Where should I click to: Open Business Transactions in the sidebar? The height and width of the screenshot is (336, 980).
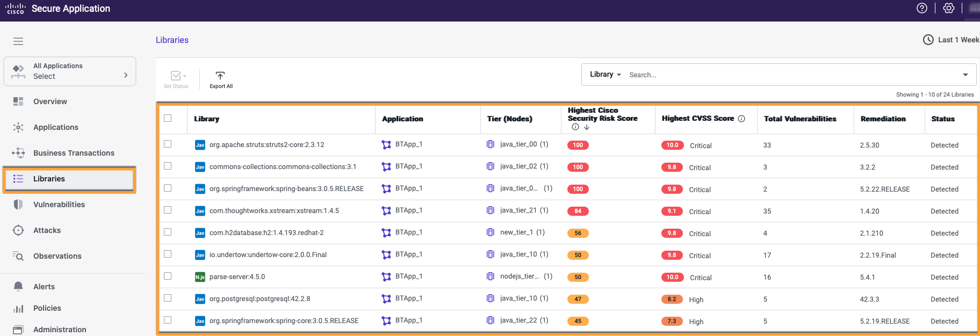point(74,153)
